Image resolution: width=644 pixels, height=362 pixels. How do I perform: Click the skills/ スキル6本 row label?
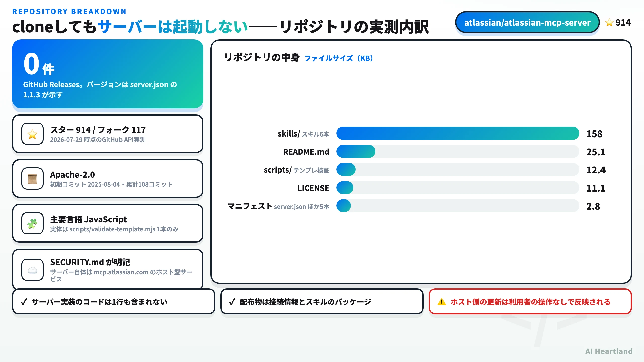tap(303, 134)
